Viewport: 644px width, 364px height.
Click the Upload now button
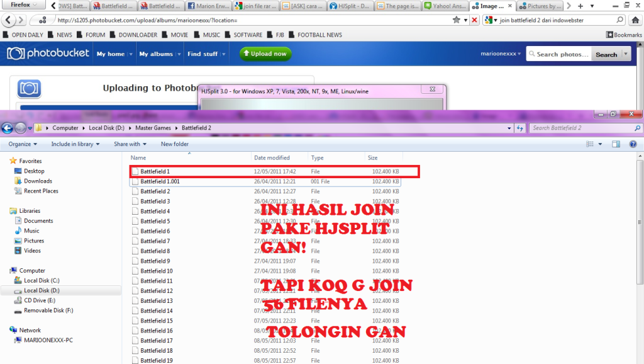click(x=265, y=54)
